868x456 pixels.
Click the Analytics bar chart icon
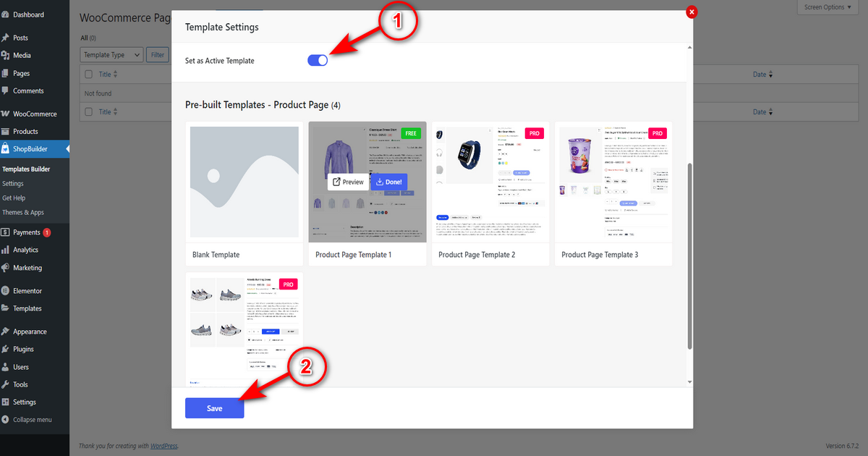6,250
